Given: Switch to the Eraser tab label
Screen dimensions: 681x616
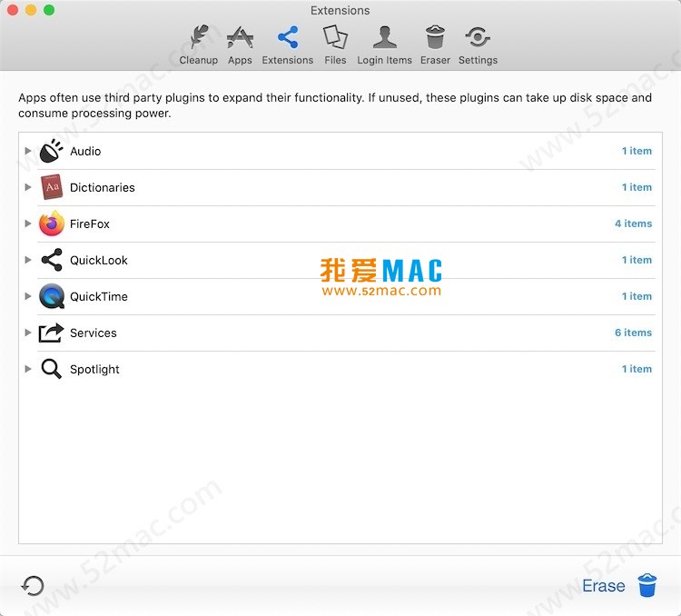Looking at the screenshot, I should pos(435,60).
